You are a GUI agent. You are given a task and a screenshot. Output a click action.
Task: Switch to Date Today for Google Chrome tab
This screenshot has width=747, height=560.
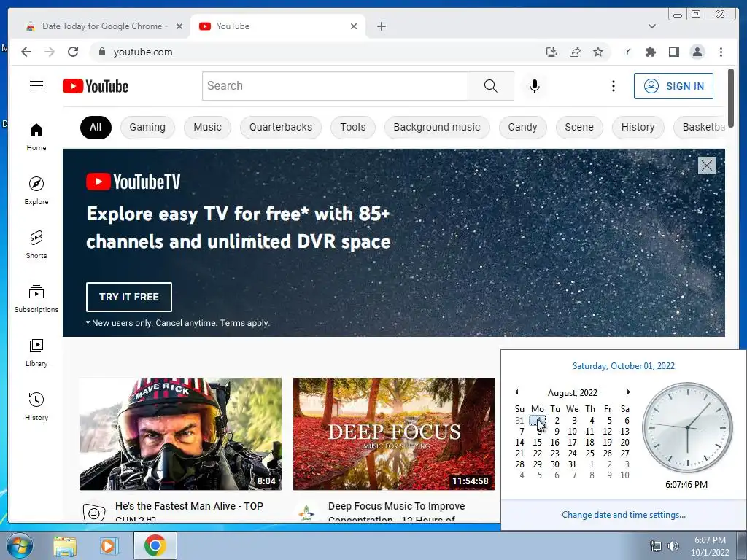click(102, 26)
